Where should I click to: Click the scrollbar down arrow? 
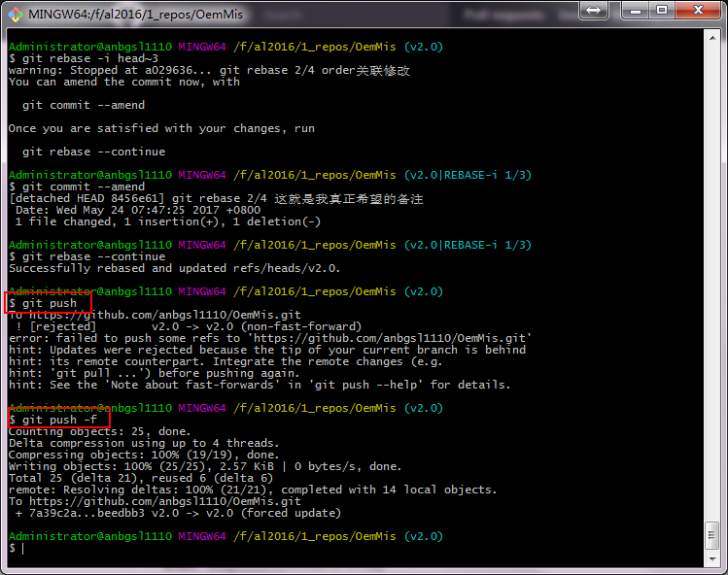click(x=712, y=559)
